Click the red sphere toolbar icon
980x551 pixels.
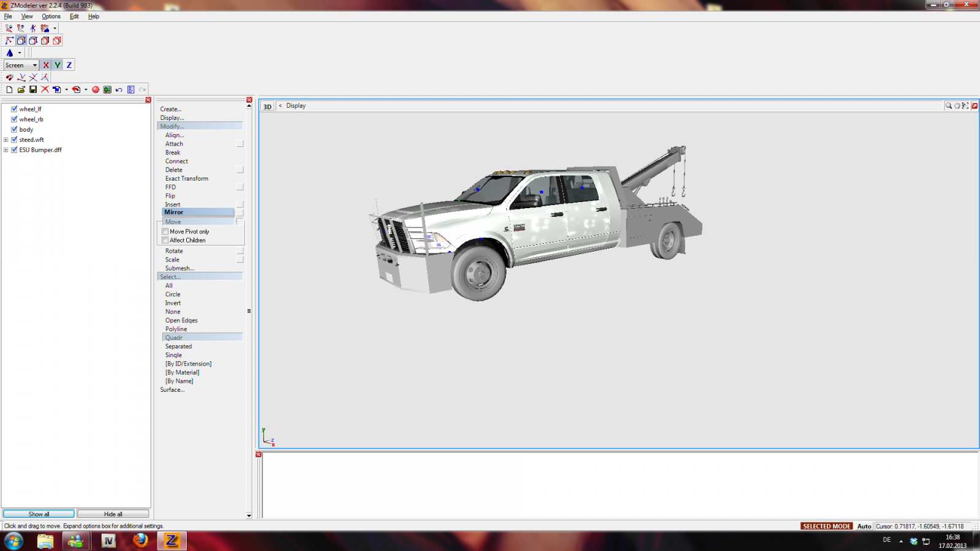coord(96,89)
